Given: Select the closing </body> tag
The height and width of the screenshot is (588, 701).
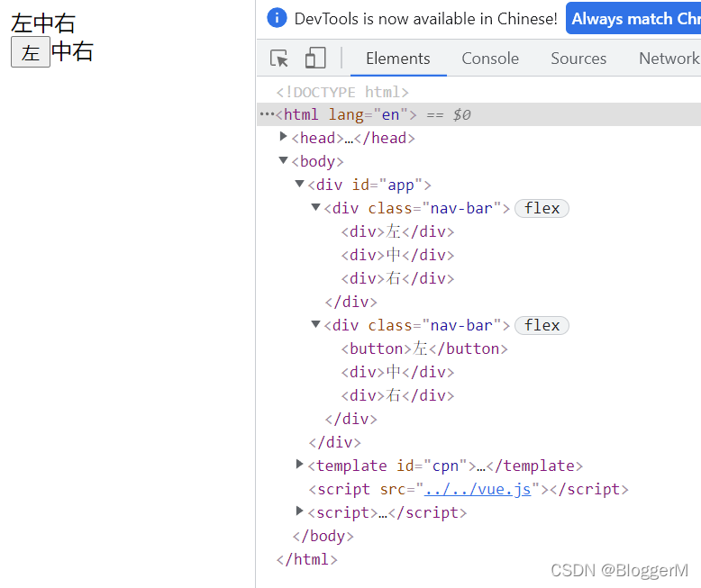Looking at the screenshot, I should click(x=323, y=536).
